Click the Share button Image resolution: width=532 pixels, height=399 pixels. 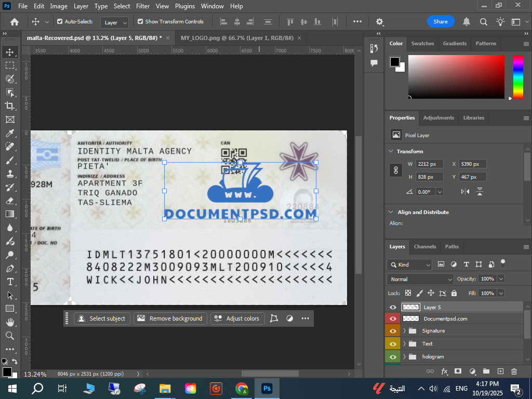coord(441,22)
